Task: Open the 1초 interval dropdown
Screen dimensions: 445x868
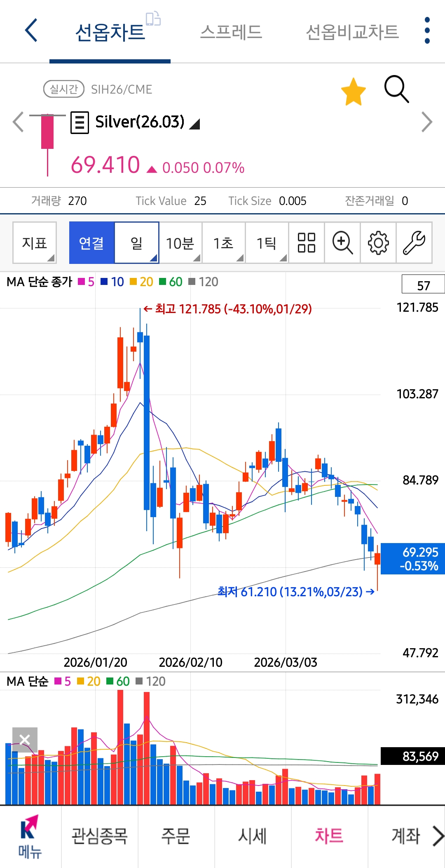Action: pyautogui.click(x=224, y=242)
